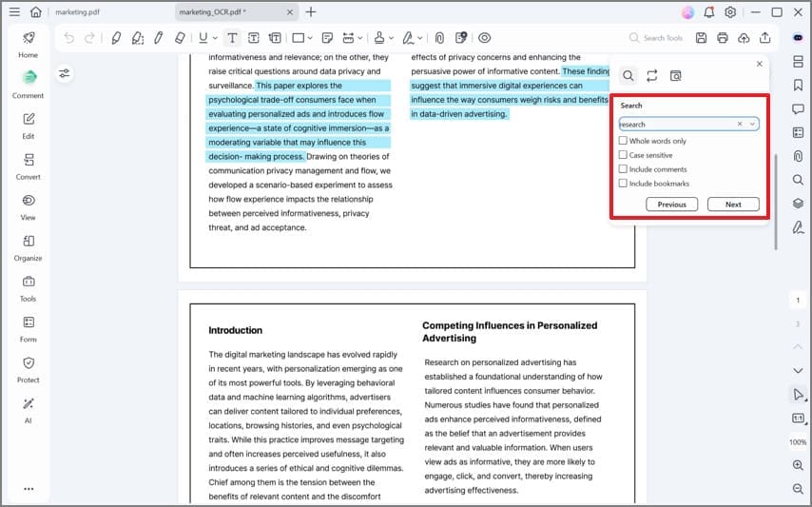The image size is (812, 507).
Task: Select the stamp tool
Action: pos(379,38)
